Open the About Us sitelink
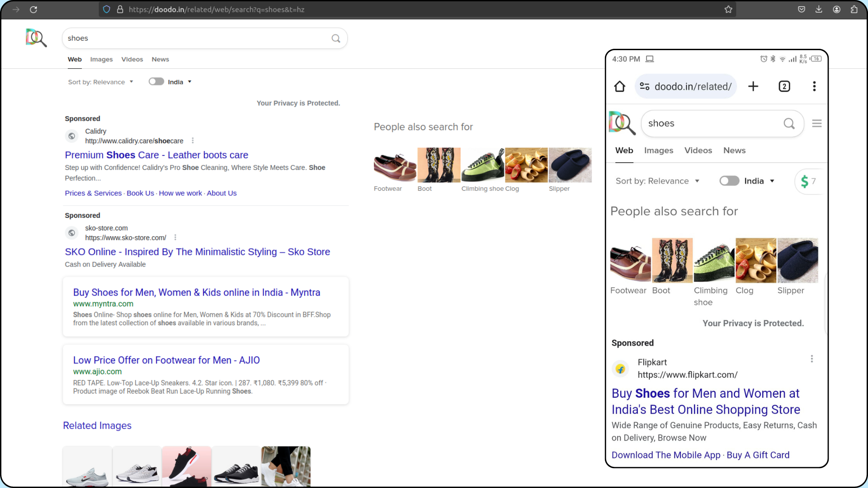 click(222, 193)
